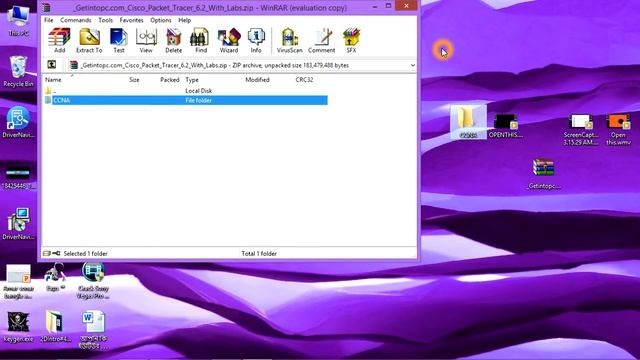The image size is (640, 360).
Task: Select the PowerPoint file desktop icon
Action: click(x=18, y=282)
